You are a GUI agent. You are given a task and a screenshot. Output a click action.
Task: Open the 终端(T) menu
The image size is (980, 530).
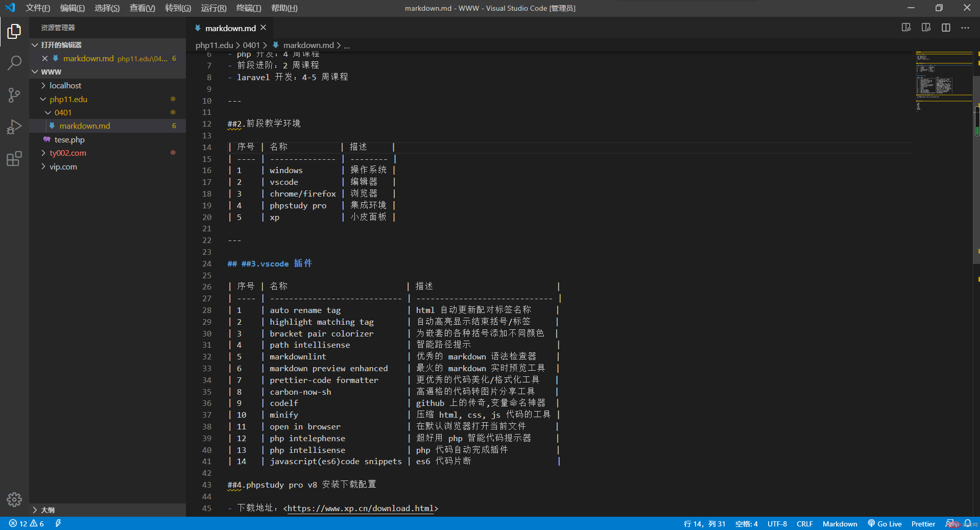(249, 8)
